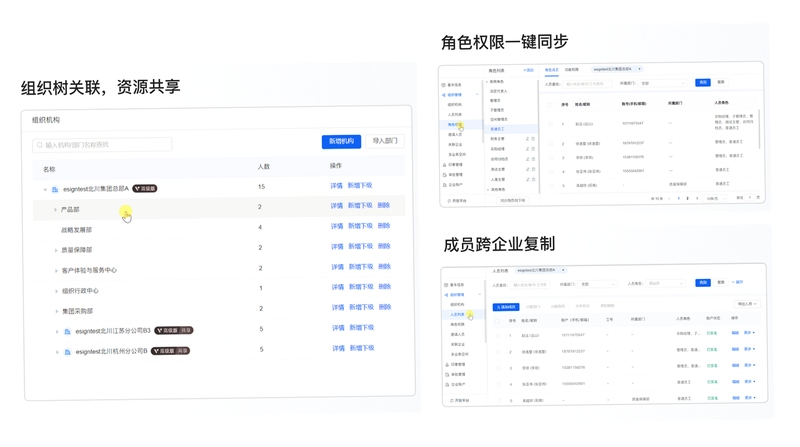The image size is (800, 447).
Task: Open 导出人员 dropdown in member list panel
Action: click(746, 304)
